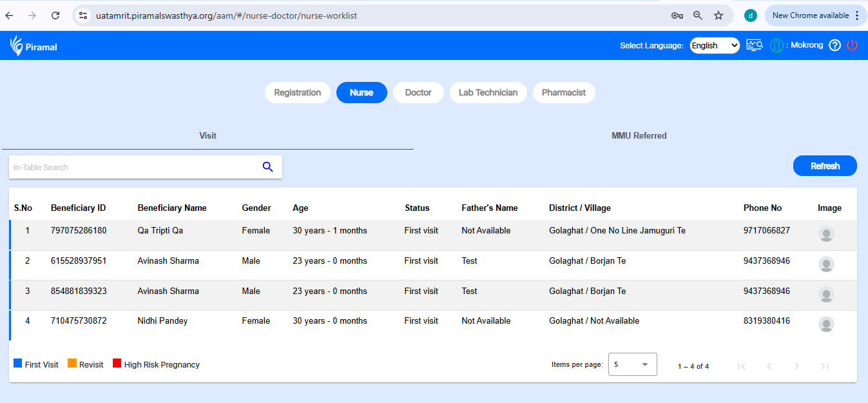The height and width of the screenshot is (403, 868).
Task: Open the help question mark icon
Action: (834, 45)
